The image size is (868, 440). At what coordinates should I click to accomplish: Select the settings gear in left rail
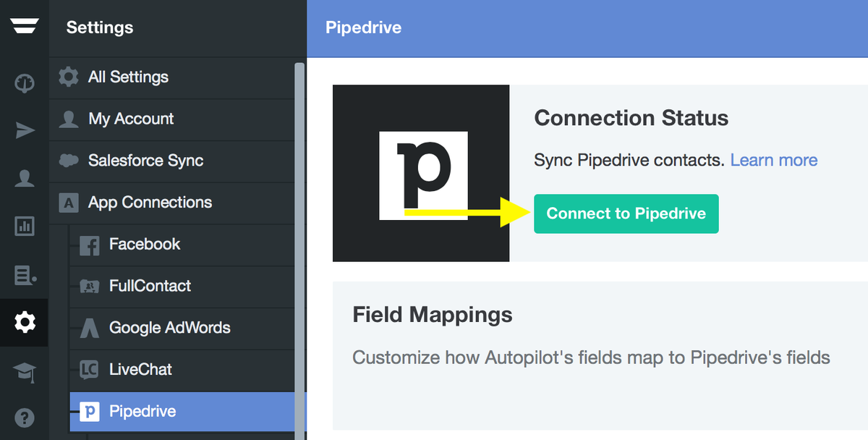click(25, 322)
